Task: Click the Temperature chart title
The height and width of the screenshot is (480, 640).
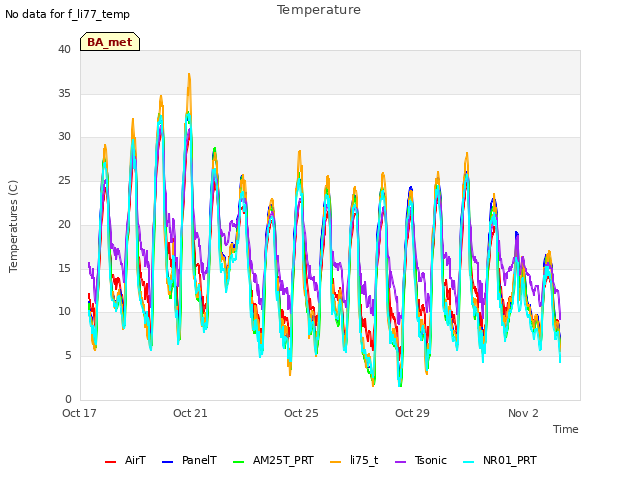Action: click(319, 10)
